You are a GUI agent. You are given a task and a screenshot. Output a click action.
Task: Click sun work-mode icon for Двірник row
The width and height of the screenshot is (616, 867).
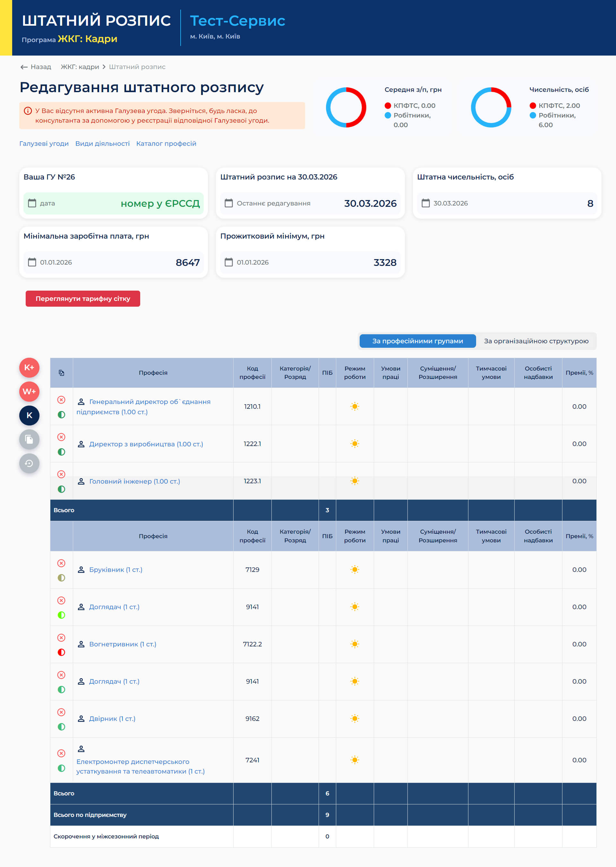355,719
